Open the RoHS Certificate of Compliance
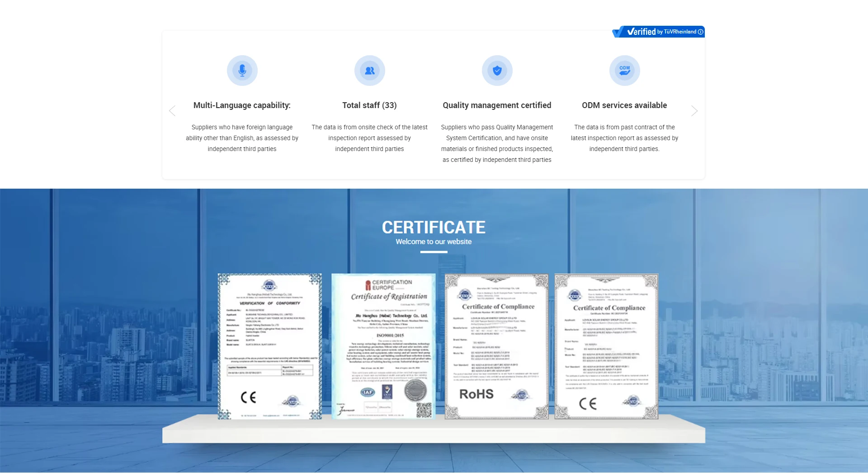The width and height of the screenshot is (868, 473). (496, 346)
